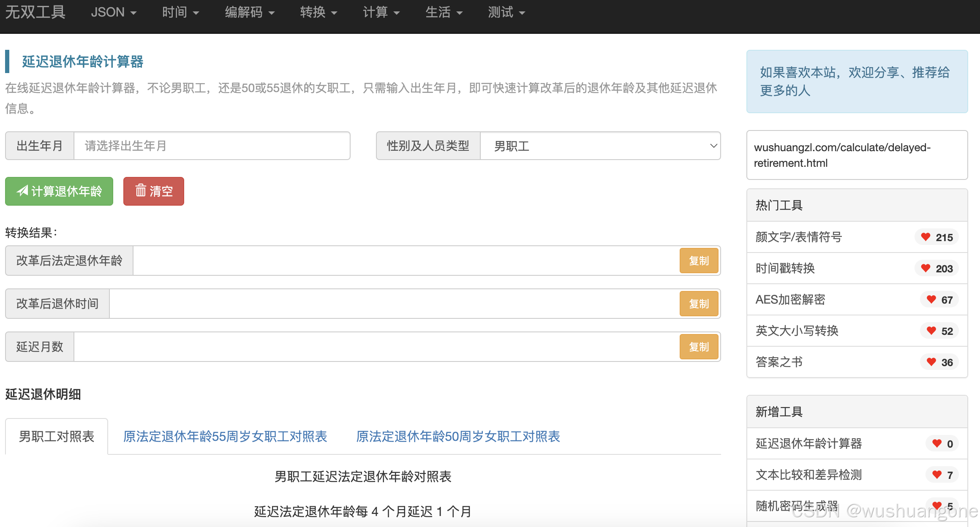Click heart icon beside 英文大小写转换

(x=931, y=331)
